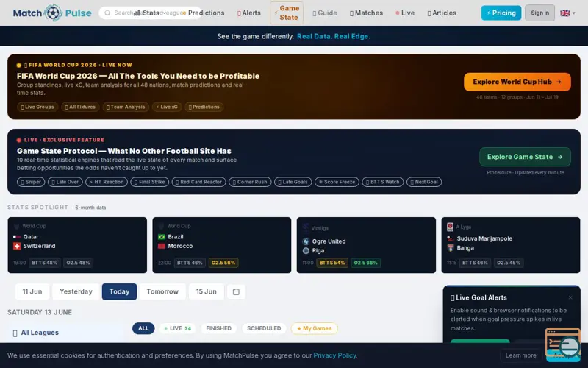The height and width of the screenshot is (368, 588).
Task: Select the ALL matches filter
Action: 143,328
